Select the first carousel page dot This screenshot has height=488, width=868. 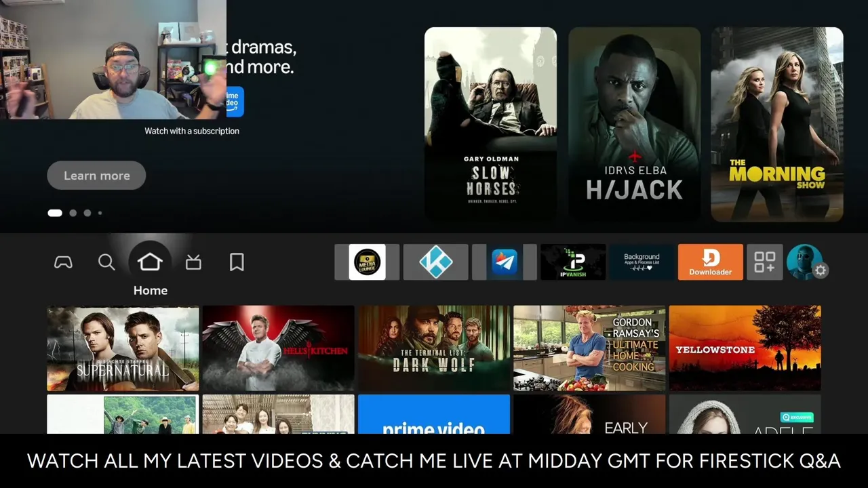point(55,213)
